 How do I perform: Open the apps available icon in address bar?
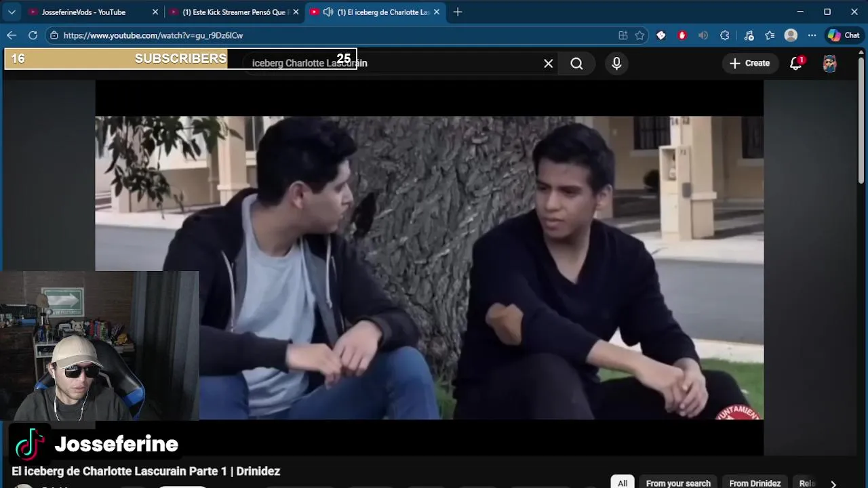tap(623, 35)
